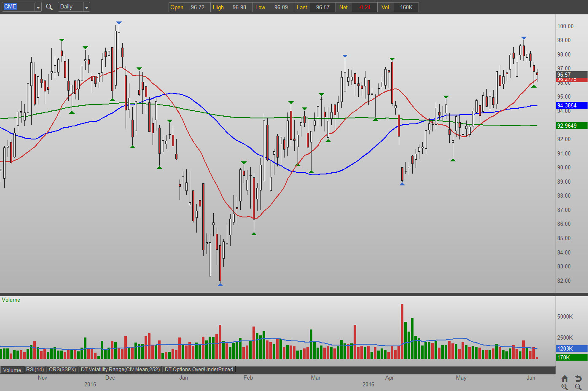Click the magnifier symbol search icon
588x391 pixels.
[x=49, y=7]
